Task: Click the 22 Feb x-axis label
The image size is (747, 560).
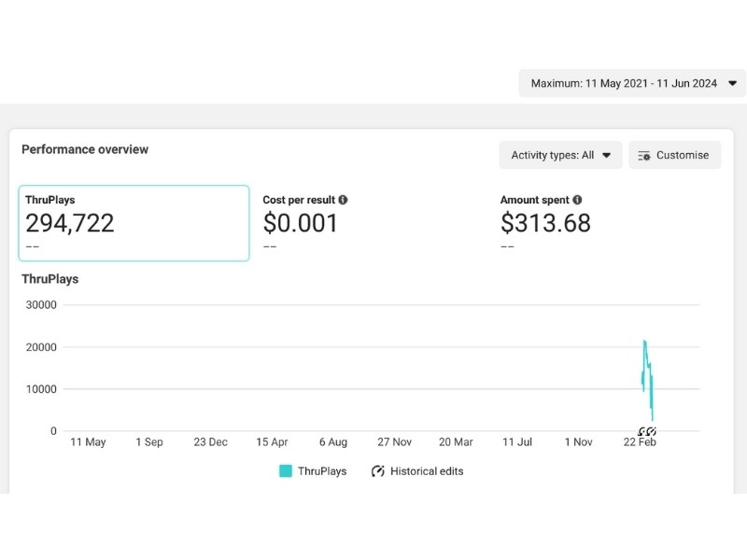Action: [x=640, y=442]
